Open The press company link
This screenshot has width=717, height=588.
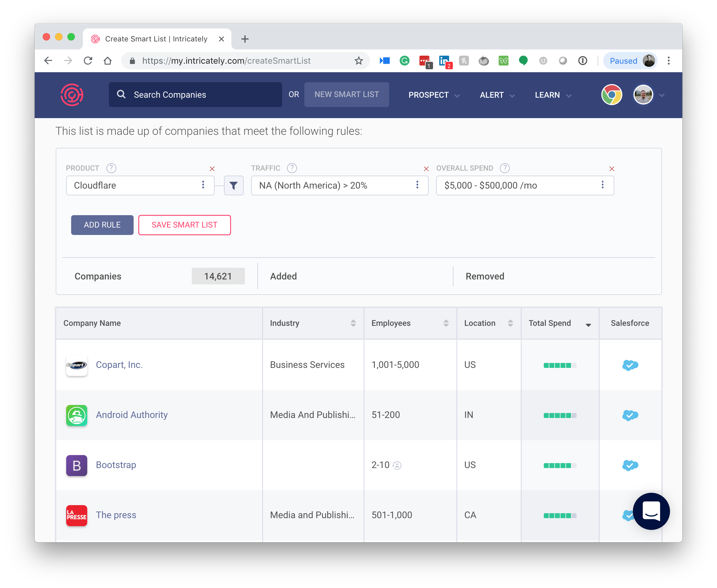[x=116, y=515]
